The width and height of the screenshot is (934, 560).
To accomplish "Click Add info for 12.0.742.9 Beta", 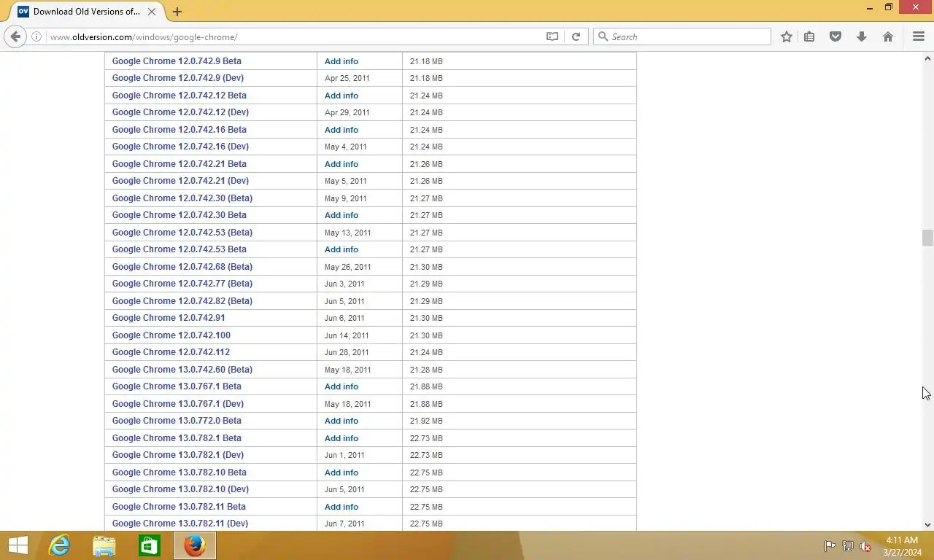I will click(x=341, y=61).
